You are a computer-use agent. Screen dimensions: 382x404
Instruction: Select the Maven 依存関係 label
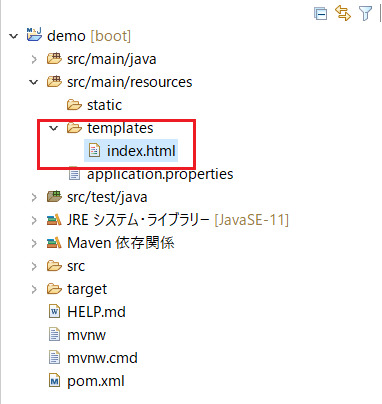coord(121,243)
